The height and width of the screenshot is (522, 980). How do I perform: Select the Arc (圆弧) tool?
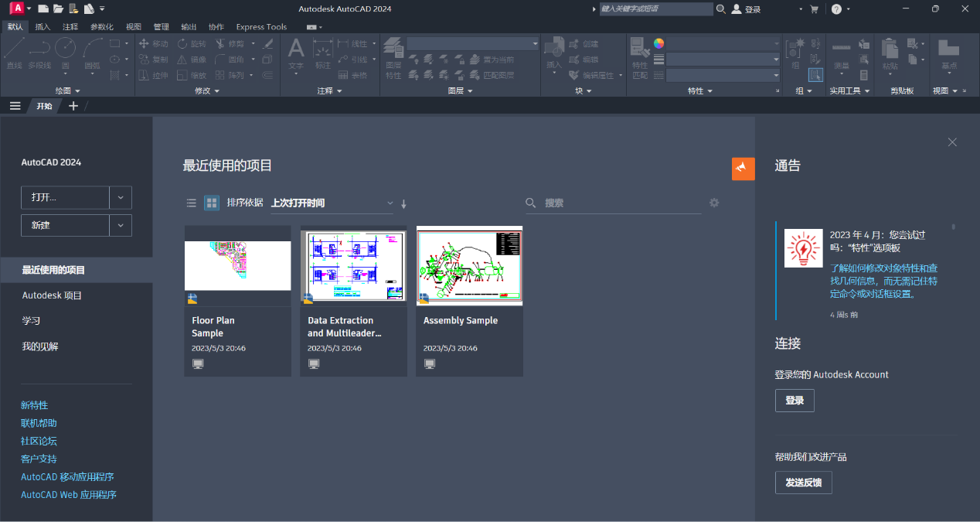92,55
